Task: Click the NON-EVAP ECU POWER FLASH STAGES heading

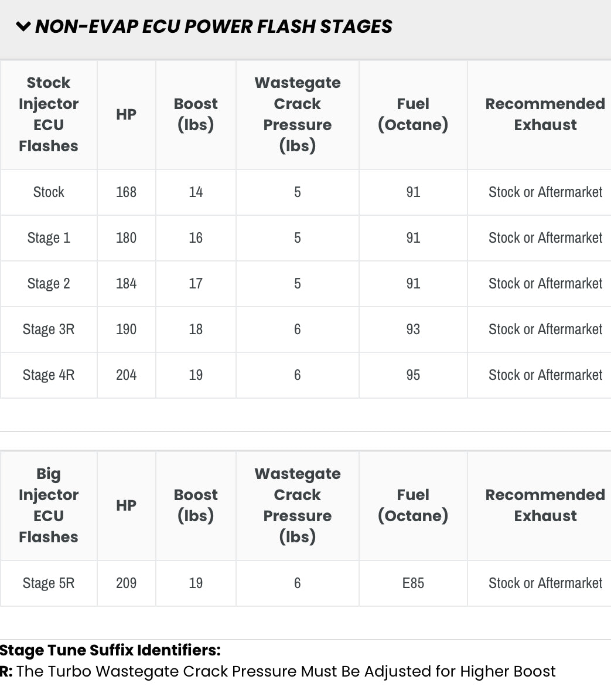Action: pos(213,26)
